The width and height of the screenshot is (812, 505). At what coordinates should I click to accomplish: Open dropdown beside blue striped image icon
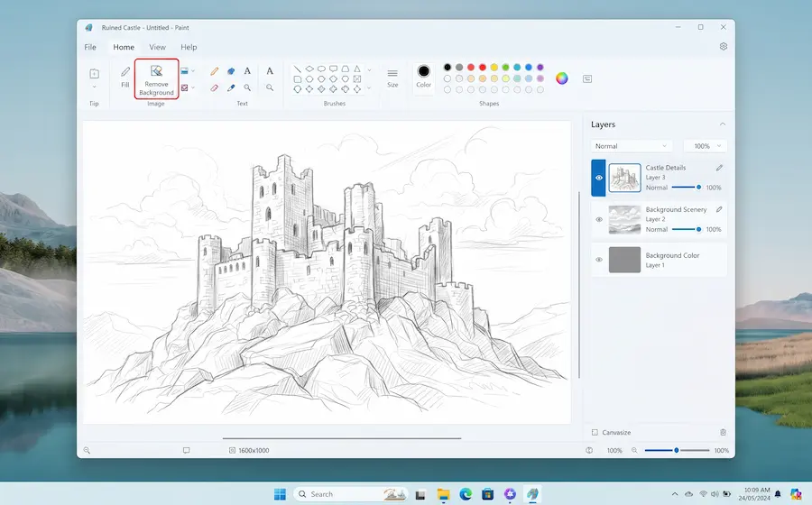click(193, 71)
